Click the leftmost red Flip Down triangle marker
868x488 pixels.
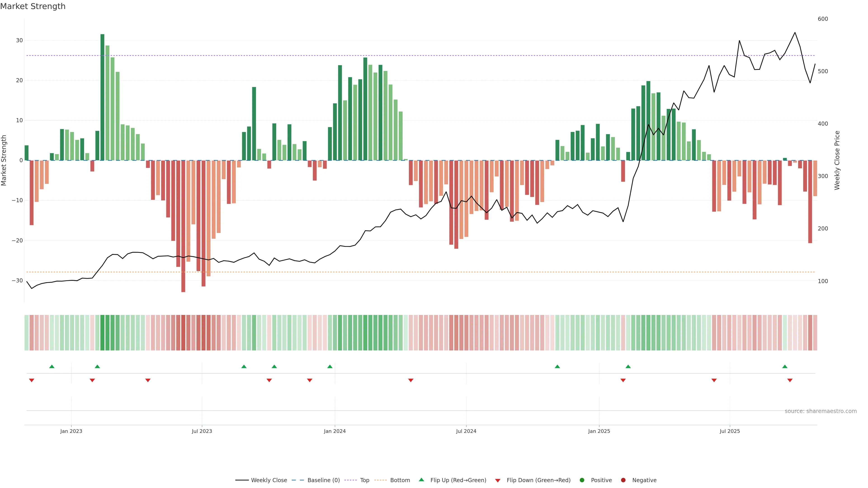pos(32,380)
